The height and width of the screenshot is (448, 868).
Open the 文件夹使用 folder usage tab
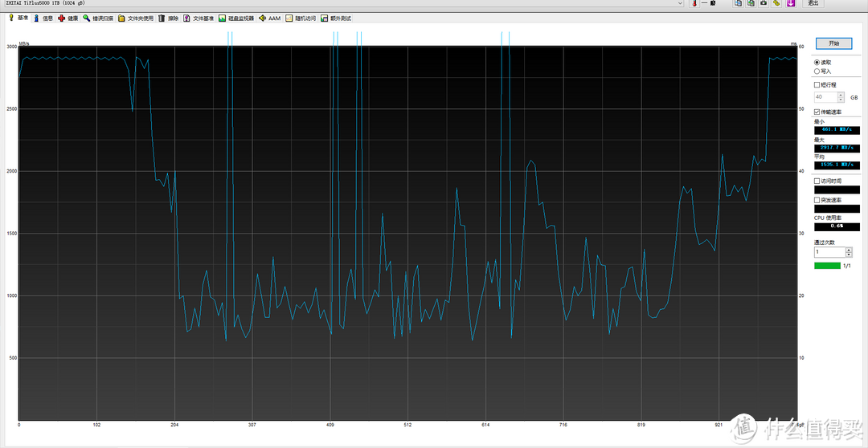[x=136, y=18]
